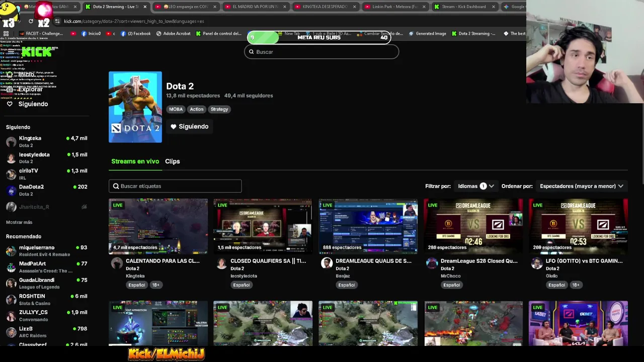Open 'Panel de control del...' bookmark
Screen dimensions: 644x362
(x=218, y=34)
